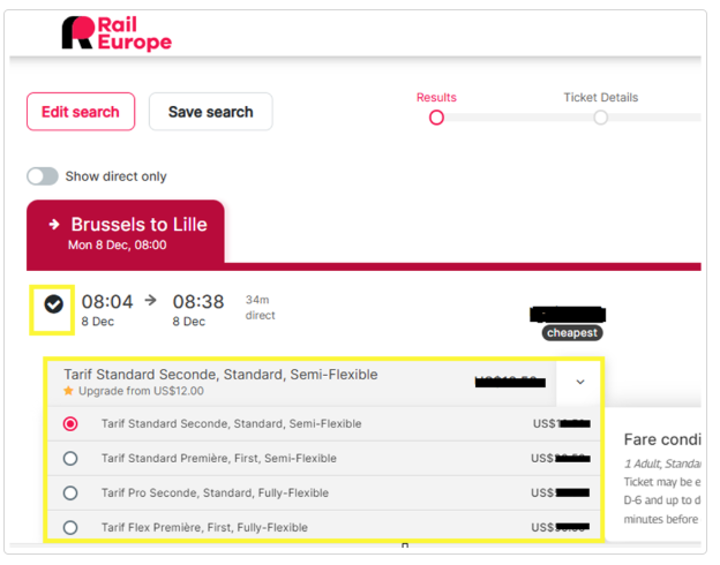
Task: Select Tarif Flex Première Fully-Flexible radio
Action: coord(70,527)
